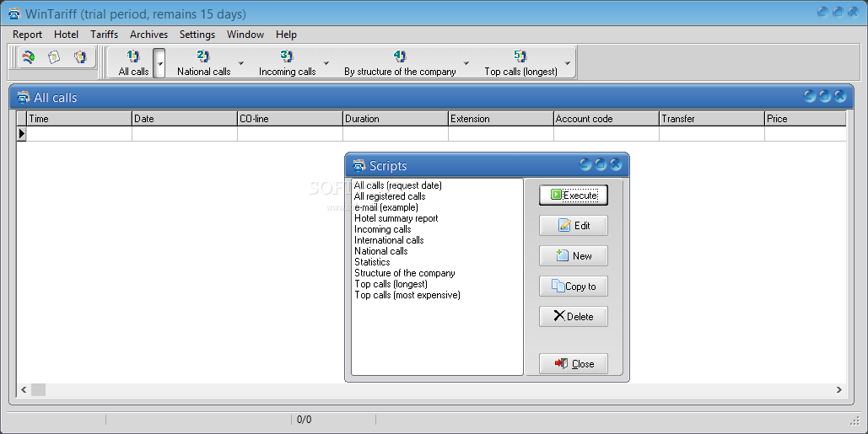Click the All calls window title icon

tap(24, 97)
